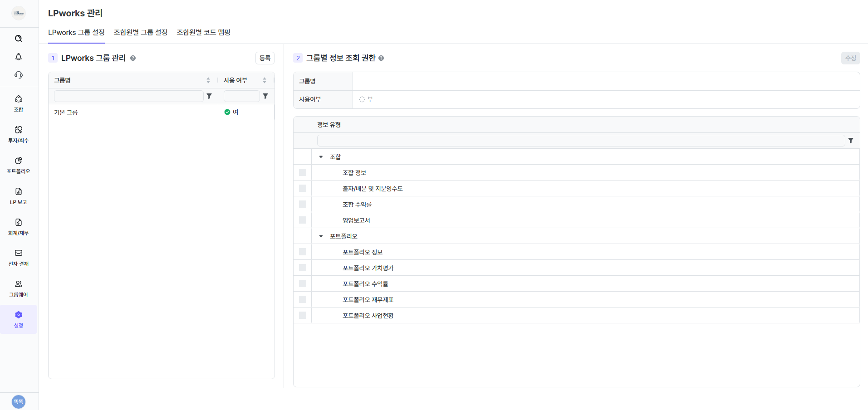This screenshot has width=868, height=410.
Task: Check the 조합 정보 checkbox
Action: click(303, 172)
